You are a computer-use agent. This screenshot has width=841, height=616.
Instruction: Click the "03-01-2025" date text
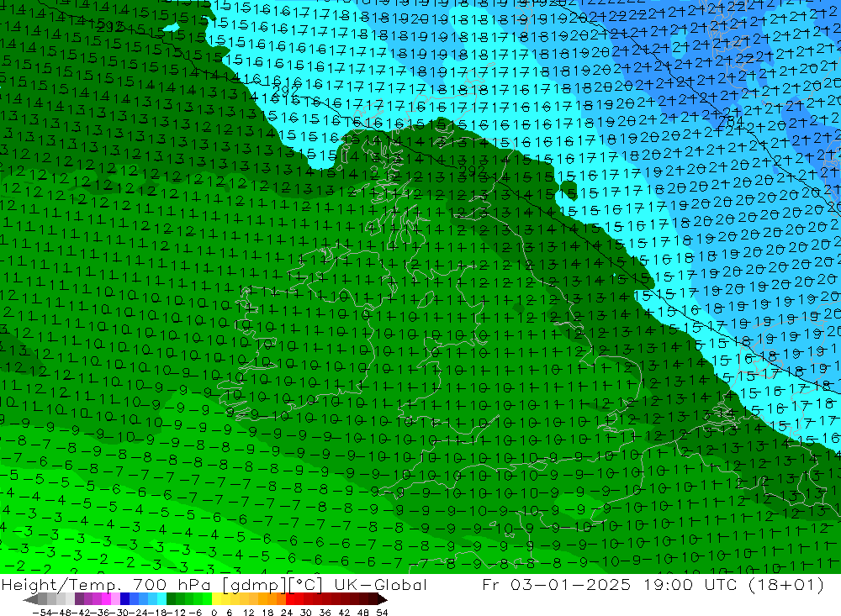point(570,584)
